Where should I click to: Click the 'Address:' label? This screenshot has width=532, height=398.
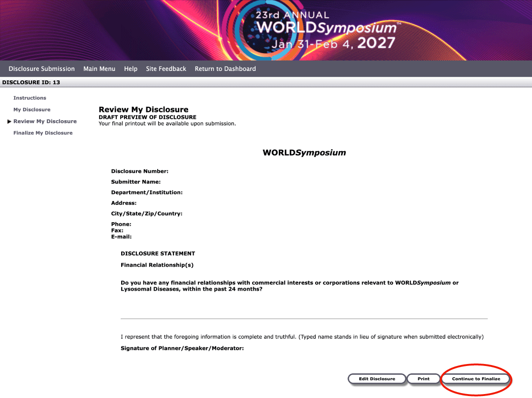(x=124, y=203)
